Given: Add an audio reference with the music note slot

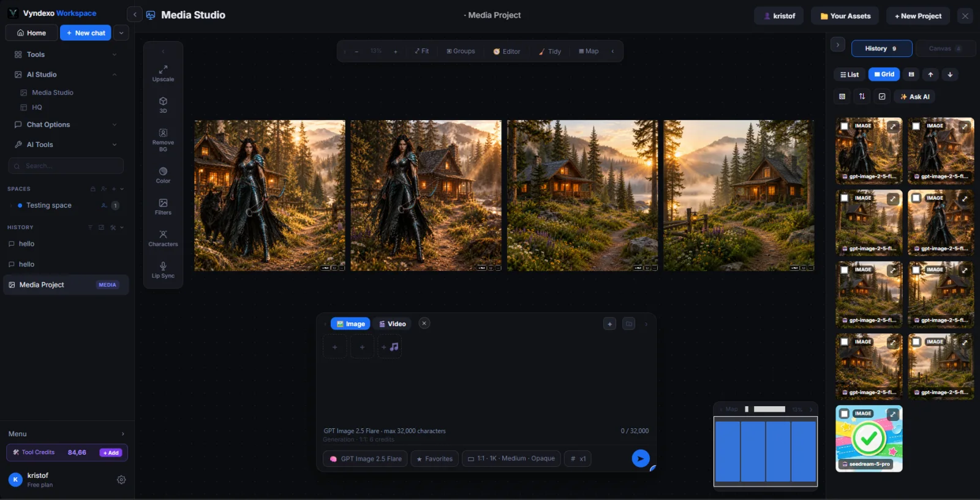Looking at the screenshot, I should point(390,347).
